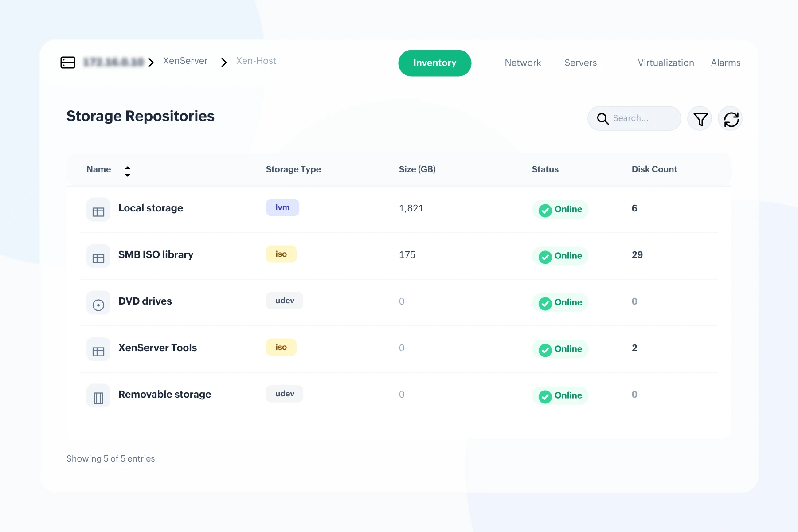Go to the Servers tab
Screen dimensions: 798x532
580,63
